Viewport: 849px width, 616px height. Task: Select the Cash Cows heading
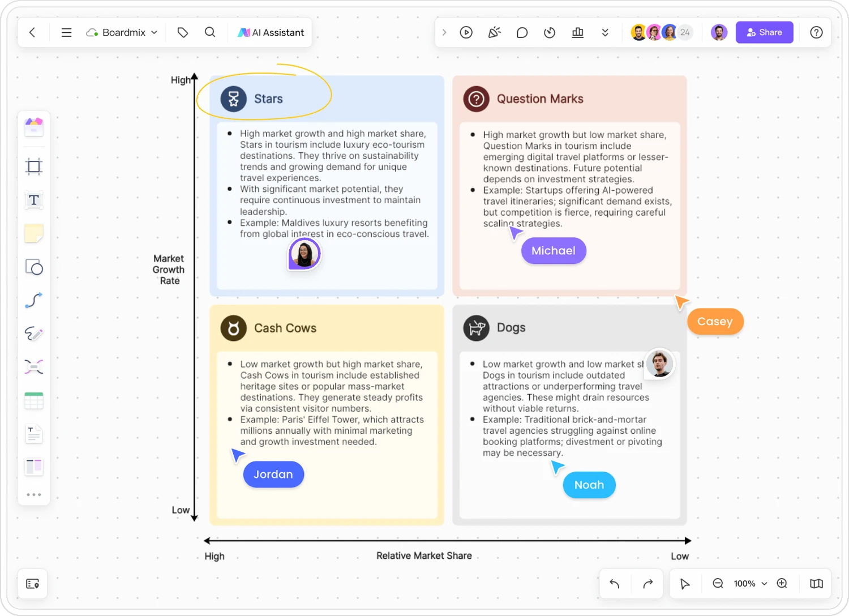point(285,328)
